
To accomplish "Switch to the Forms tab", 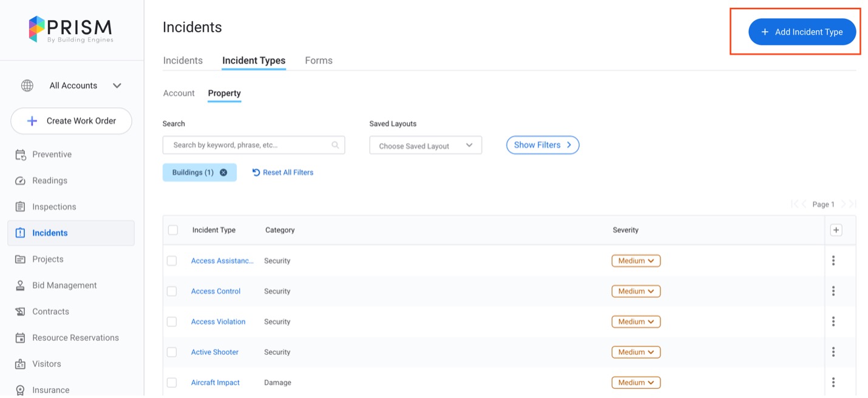I will pyautogui.click(x=319, y=61).
